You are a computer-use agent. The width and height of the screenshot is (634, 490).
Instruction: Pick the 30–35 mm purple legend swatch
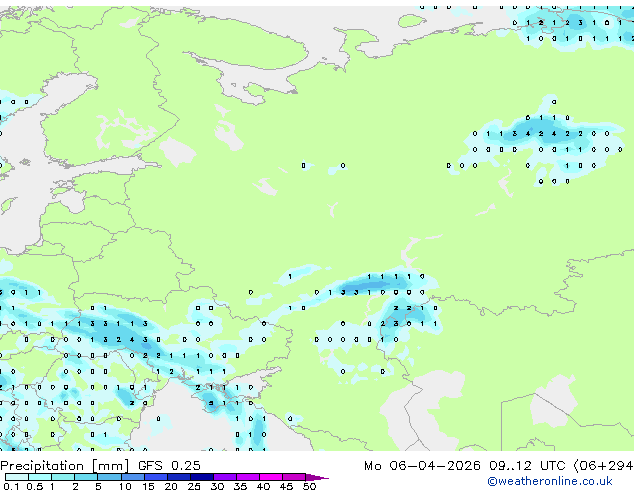point(225,477)
